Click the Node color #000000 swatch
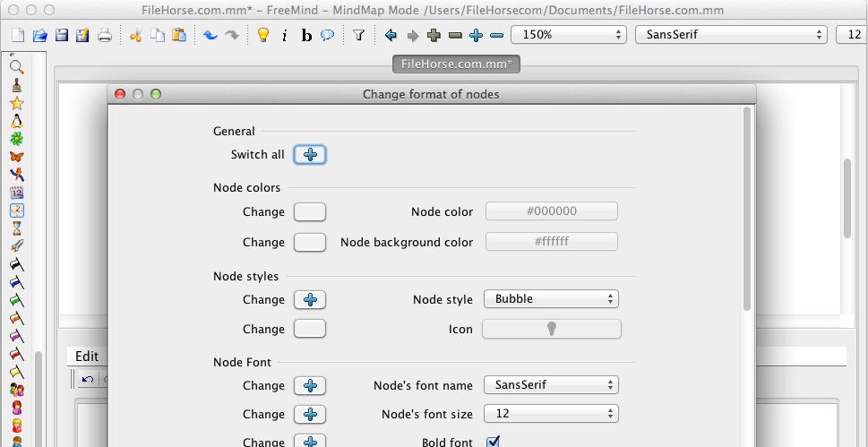This screenshot has width=868, height=447. pos(551,212)
